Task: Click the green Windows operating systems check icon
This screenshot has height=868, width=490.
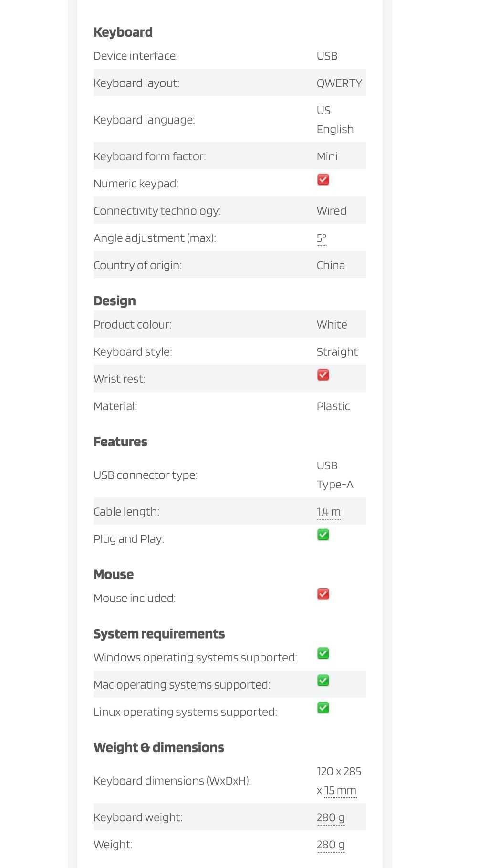Action: pyautogui.click(x=323, y=653)
